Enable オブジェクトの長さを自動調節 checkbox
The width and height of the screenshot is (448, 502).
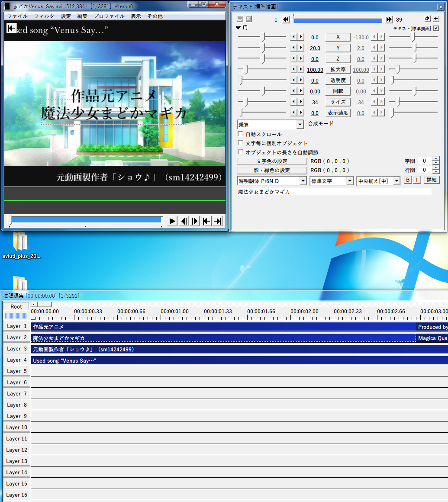coord(240,152)
